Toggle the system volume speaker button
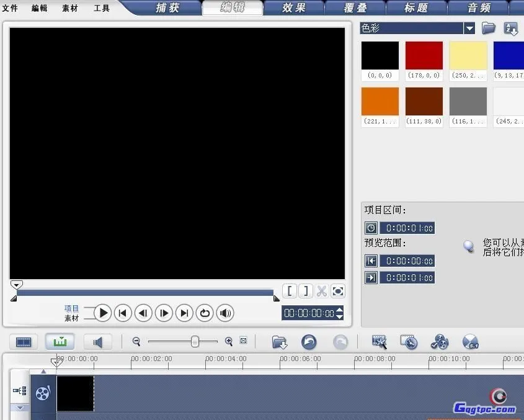 pos(225,313)
